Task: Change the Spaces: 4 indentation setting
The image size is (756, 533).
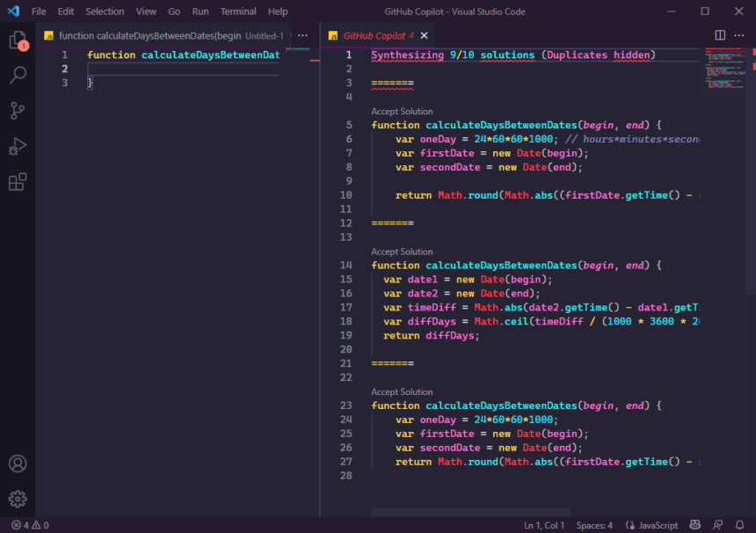Action: [594, 524]
